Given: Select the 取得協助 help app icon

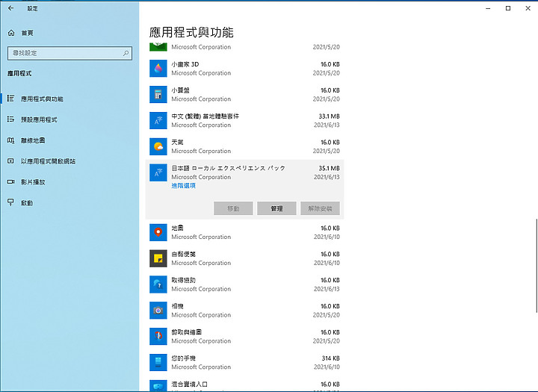Looking at the screenshot, I should 158,284.
